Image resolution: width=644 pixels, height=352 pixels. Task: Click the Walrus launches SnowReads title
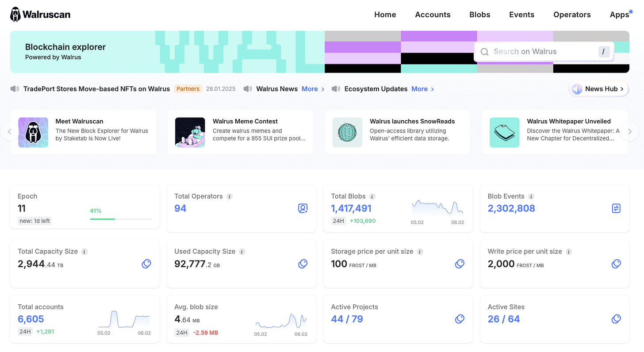412,121
